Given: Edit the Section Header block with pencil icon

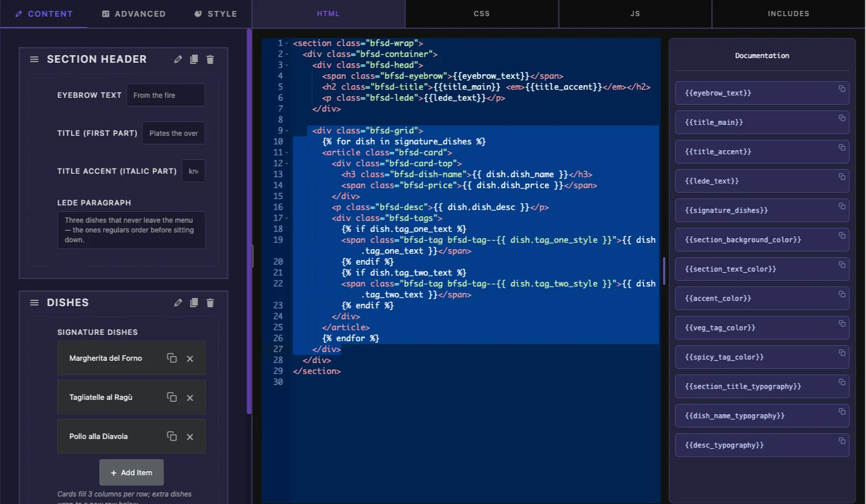Looking at the screenshot, I should [178, 59].
